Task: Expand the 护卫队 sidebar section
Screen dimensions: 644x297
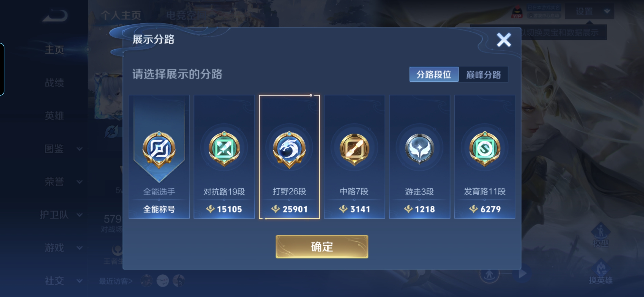Action: point(61,215)
